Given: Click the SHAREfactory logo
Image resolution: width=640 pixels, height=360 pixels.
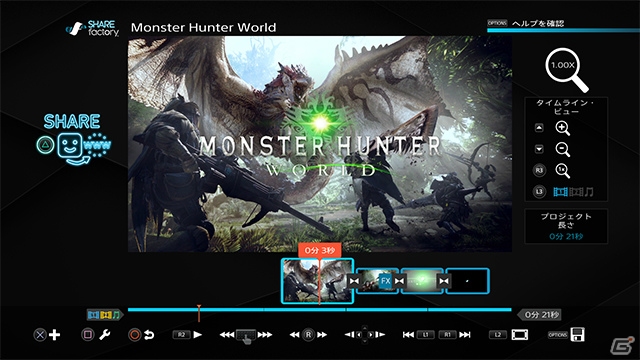Looking at the screenshot, I should point(93,28).
